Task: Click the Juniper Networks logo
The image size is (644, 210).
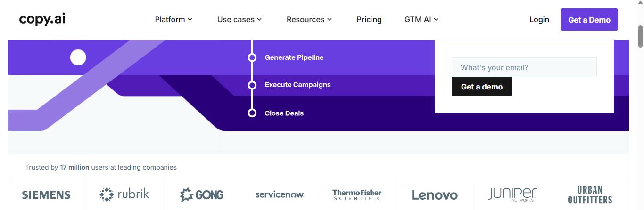Action: click(512, 194)
